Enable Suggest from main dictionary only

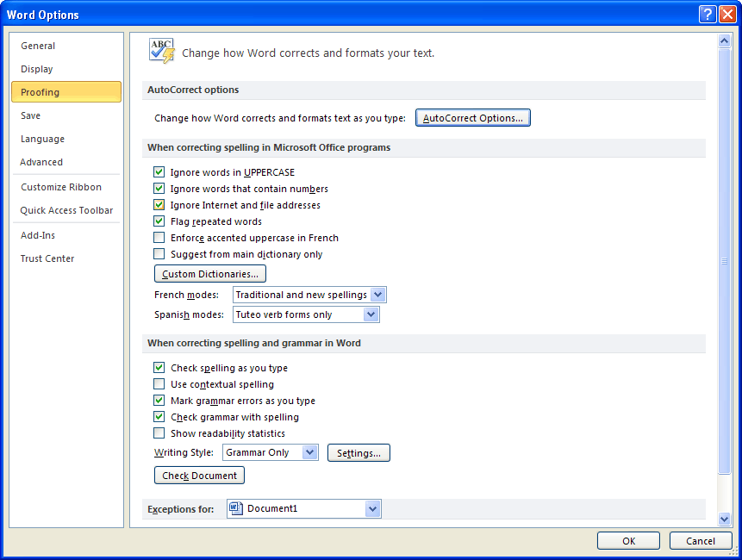coord(159,254)
